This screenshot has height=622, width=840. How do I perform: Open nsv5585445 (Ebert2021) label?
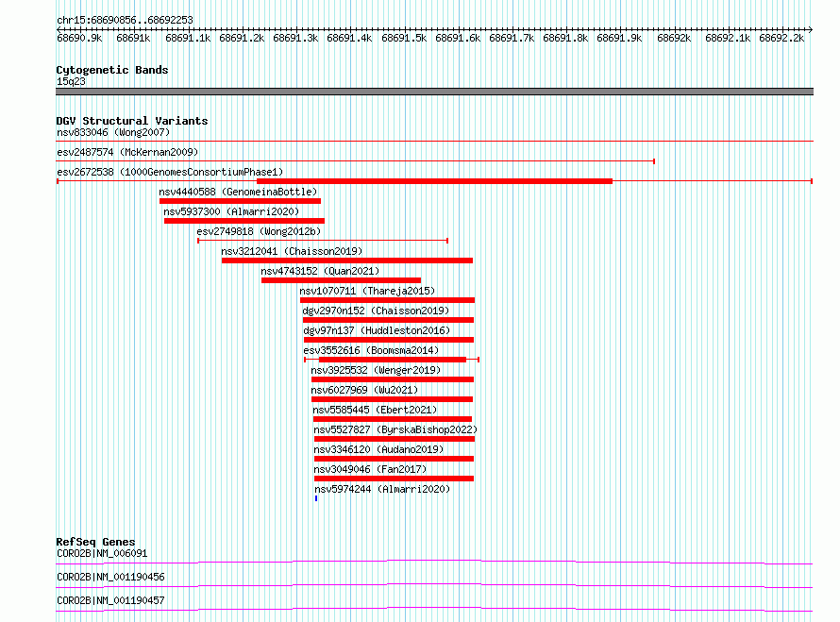click(x=375, y=410)
